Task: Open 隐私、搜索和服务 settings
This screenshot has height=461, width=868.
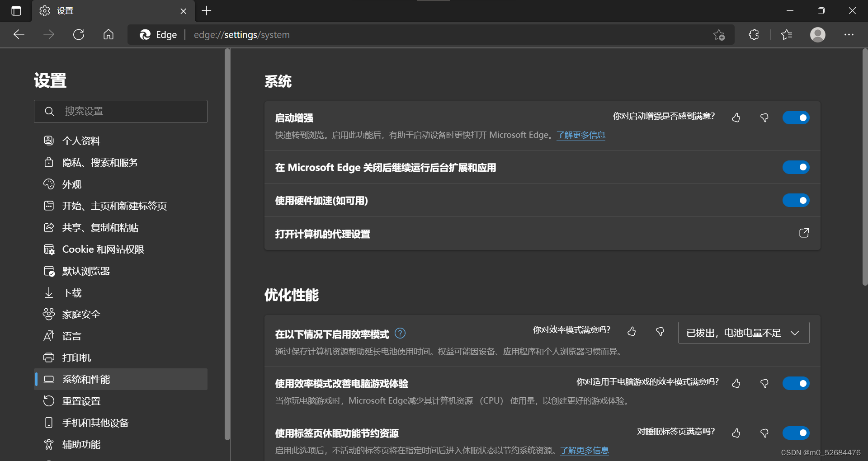Action: (121, 163)
